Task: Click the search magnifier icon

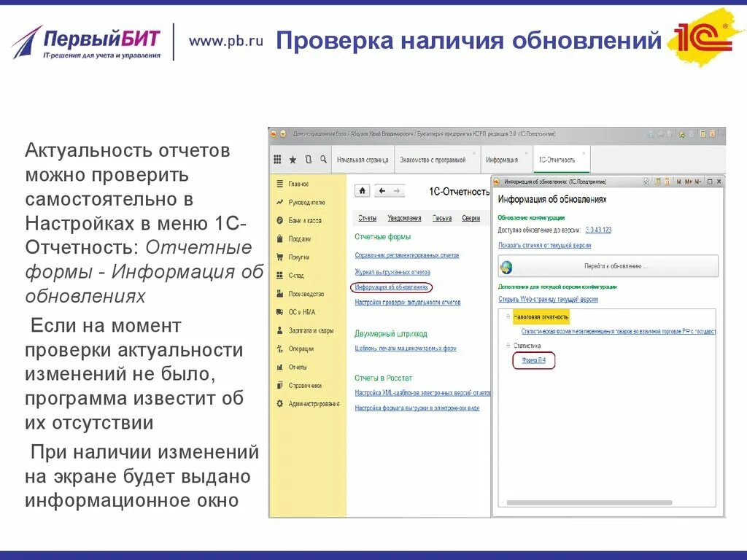Action: (323, 160)
